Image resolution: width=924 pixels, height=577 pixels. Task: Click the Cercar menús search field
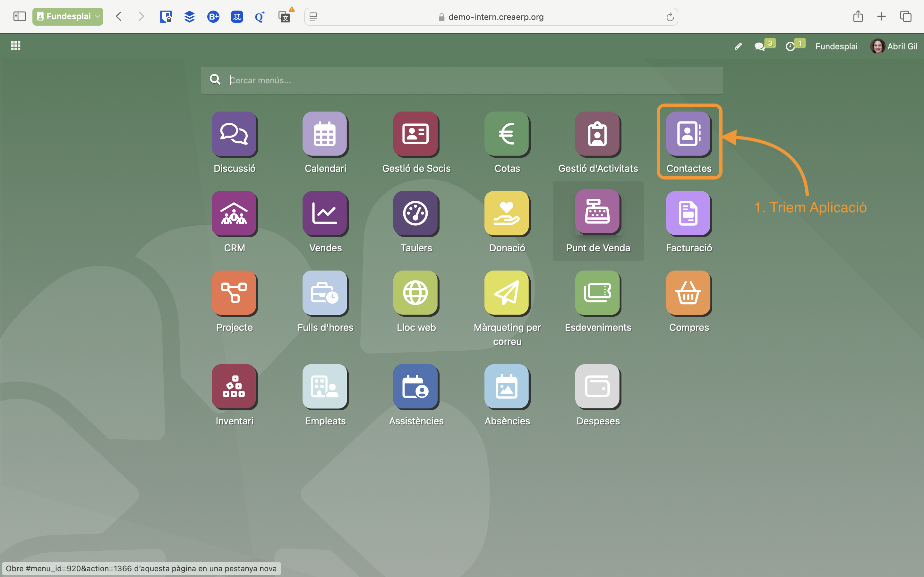pyautogui.click(x=462, y=80)
